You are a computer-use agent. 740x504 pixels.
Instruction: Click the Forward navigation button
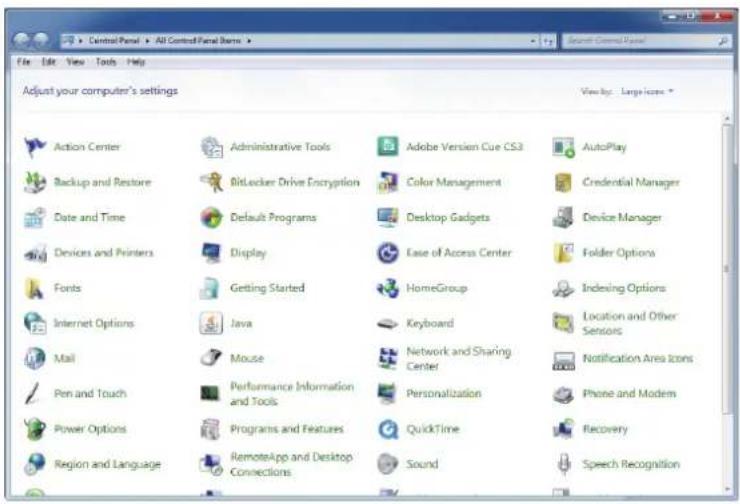42,41
